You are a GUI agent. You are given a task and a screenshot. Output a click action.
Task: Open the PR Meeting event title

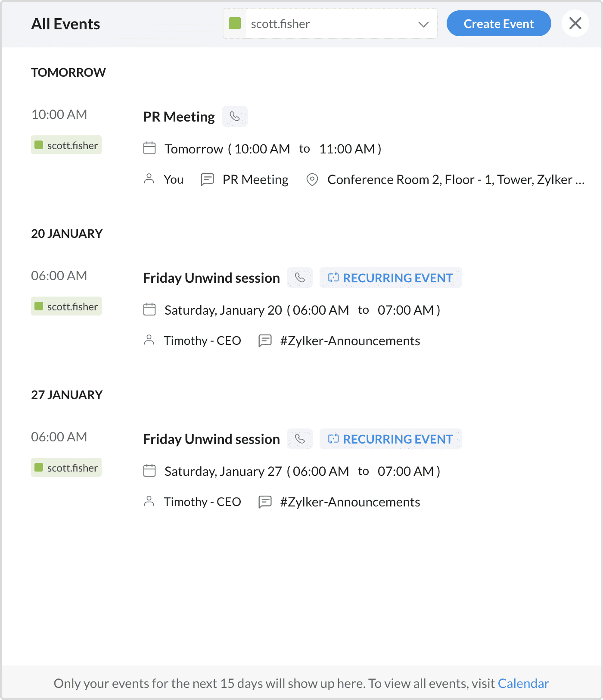click(x=179, y=117)
